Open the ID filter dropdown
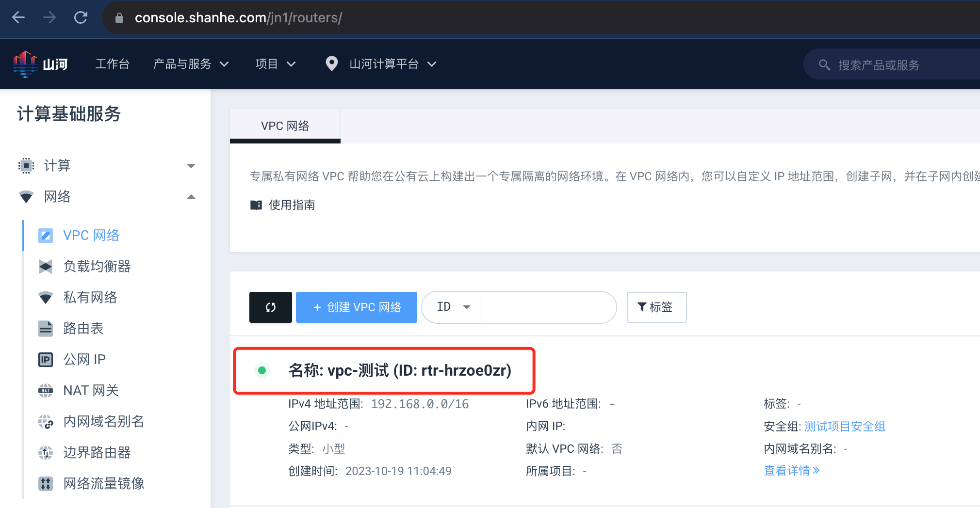The image size is (980, 508). coord(453,307)
